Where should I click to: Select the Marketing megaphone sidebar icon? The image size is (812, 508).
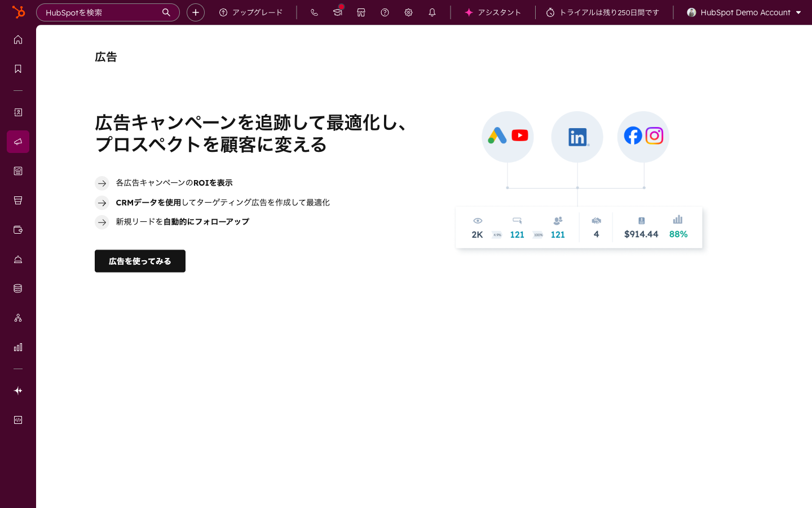tap(18, 142)
